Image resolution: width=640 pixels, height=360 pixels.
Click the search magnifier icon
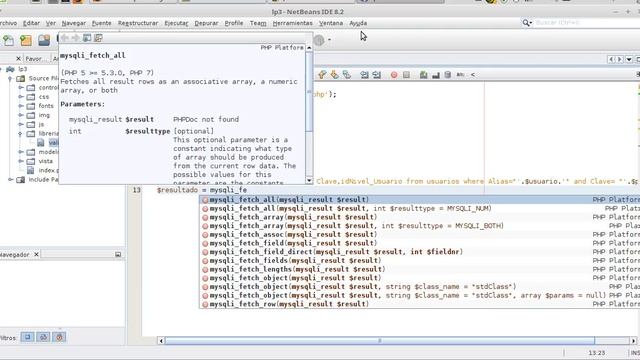tap(526, 23)
